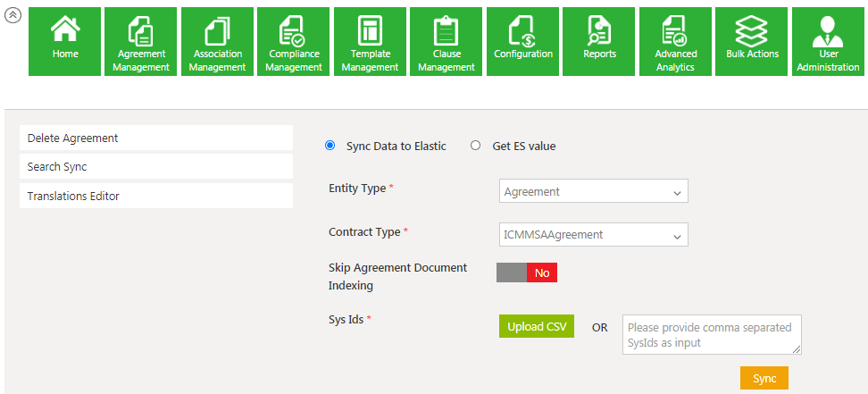Screen dimensions: 868x394
Task: Open Translations Editor from sidebar
Action: pyautogui.click(x=155, y=196)
